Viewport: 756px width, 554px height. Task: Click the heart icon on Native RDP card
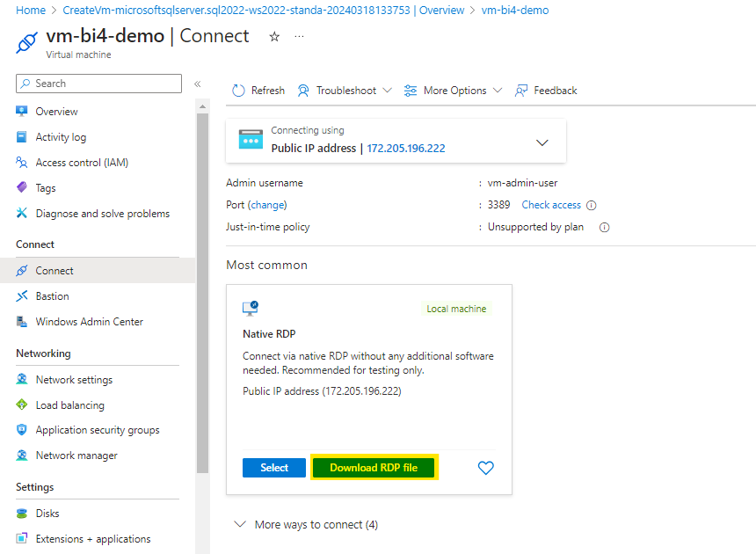click(x=485, y=468)
